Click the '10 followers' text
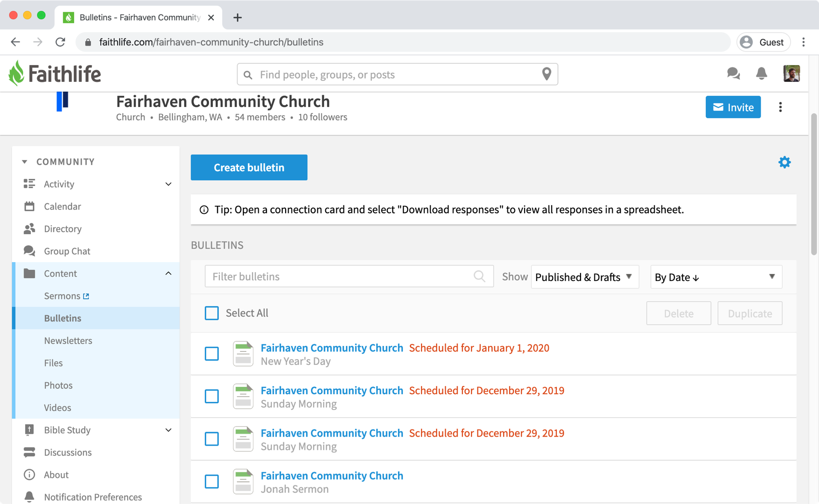This screenshot has width=819, height=504. click(x=322, y=117)
